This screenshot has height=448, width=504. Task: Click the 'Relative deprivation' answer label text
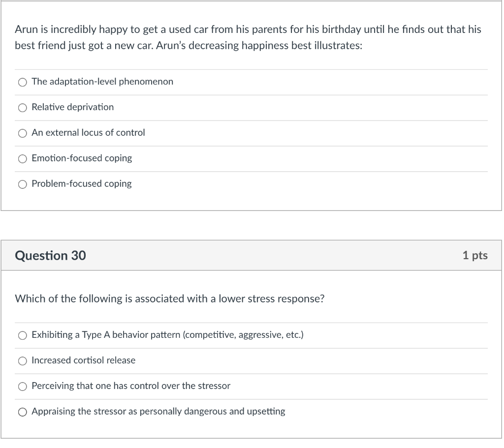point(73,107)
